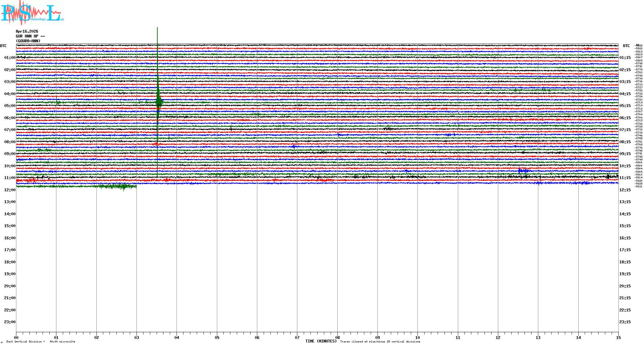Click minute 04 on the bottom axis
The height and width of the screenshot is (346, 644).
(x=177, y=337)
